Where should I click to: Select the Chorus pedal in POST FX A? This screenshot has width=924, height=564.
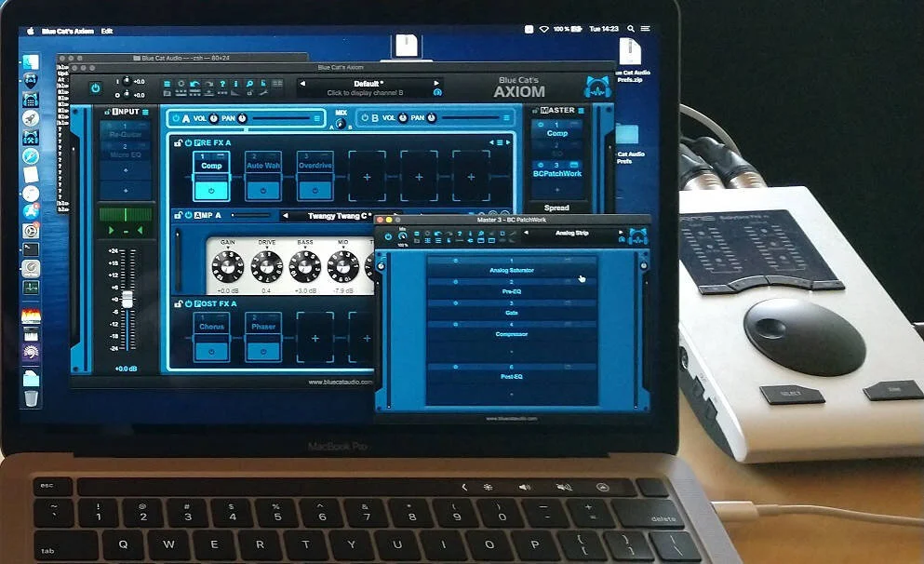211,327
